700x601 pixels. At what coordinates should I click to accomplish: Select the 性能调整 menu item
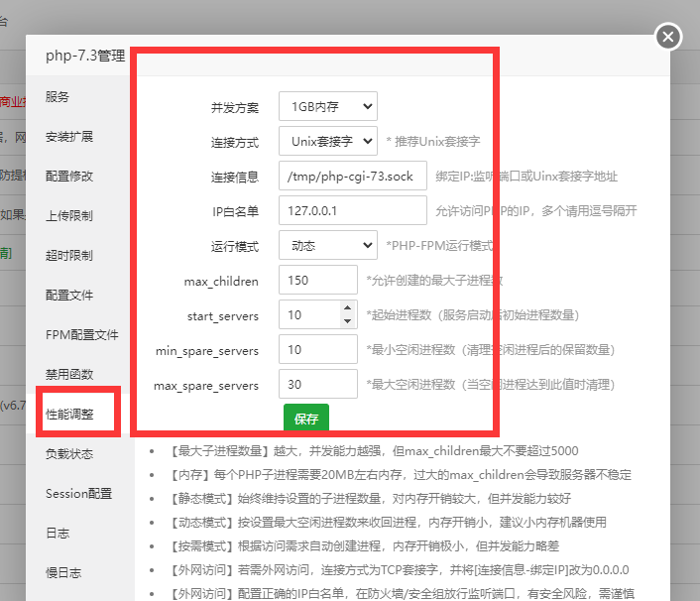(69, 415)
